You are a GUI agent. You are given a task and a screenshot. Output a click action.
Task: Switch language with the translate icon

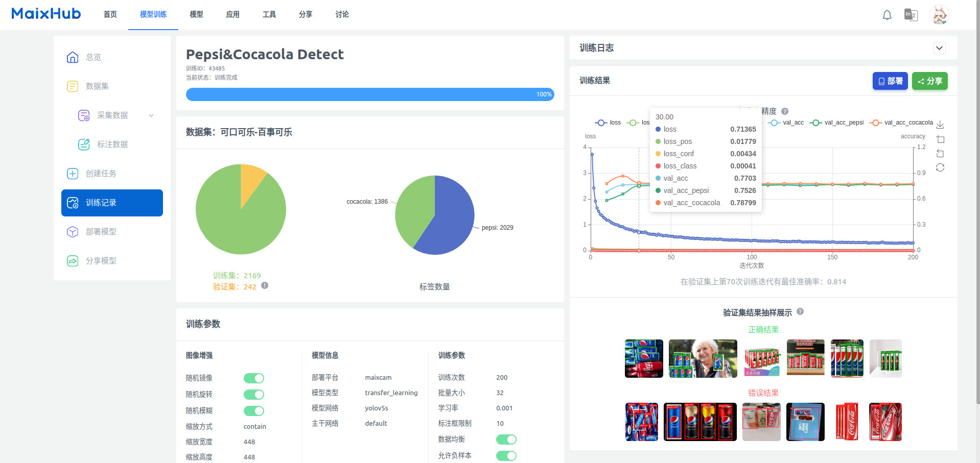(x=911, y=15)
